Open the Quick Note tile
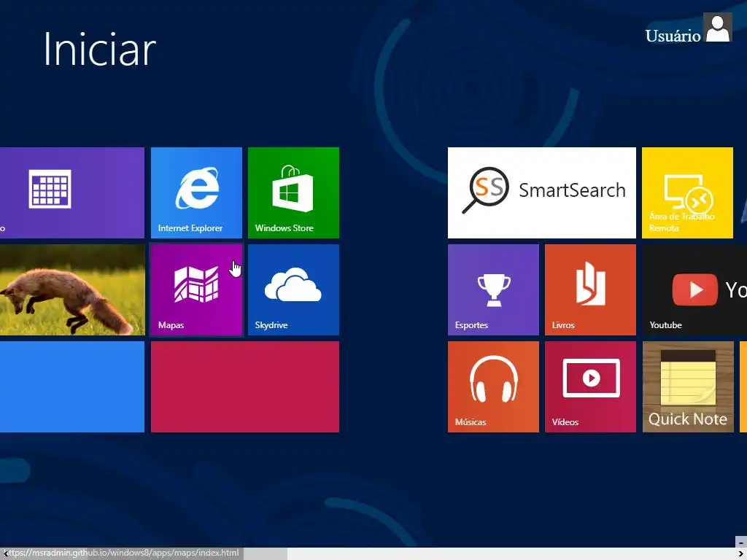Viewport: 747px width, 560px height. tap(688, 386)
